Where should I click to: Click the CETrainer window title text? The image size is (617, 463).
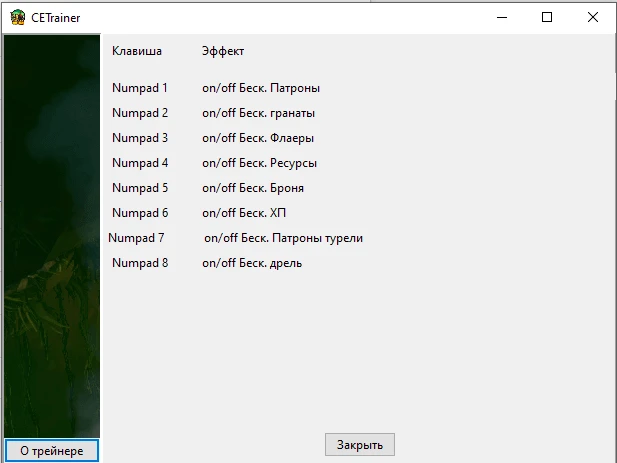(x=55, y=18)
